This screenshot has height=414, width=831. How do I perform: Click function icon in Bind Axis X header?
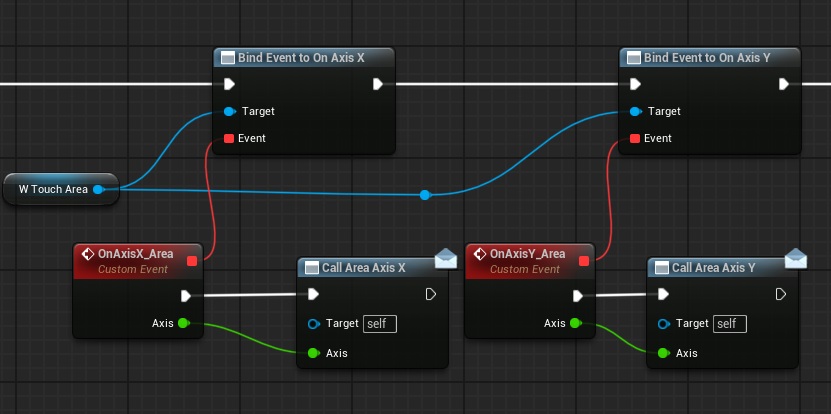(x=228, y=58)
